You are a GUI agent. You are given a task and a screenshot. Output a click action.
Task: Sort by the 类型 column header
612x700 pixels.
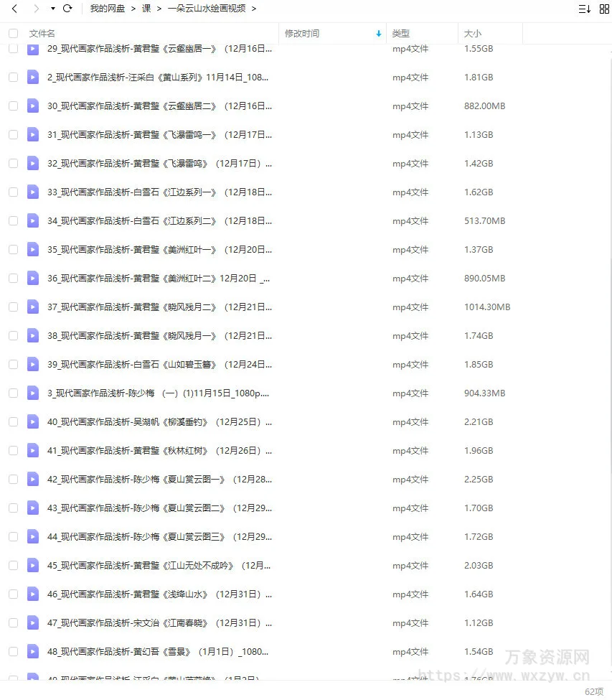pos(400,34)
